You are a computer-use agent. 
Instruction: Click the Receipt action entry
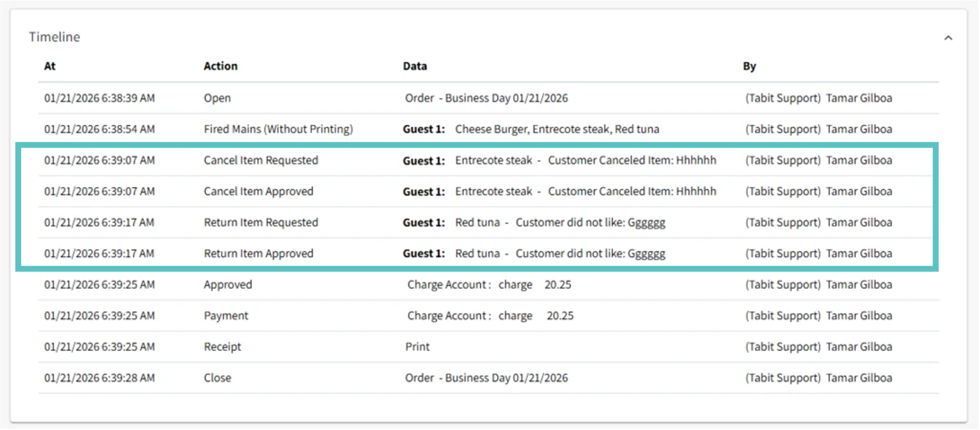pos(222,347)
